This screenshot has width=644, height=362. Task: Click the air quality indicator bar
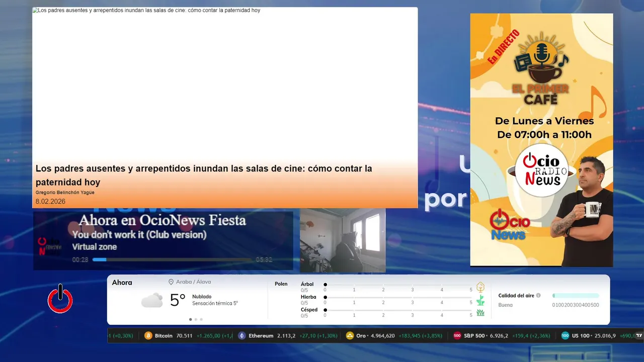point(576,296)
